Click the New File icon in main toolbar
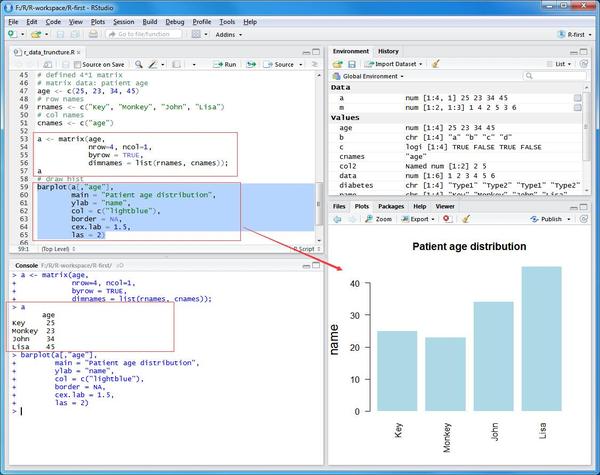 pos(13,34)
